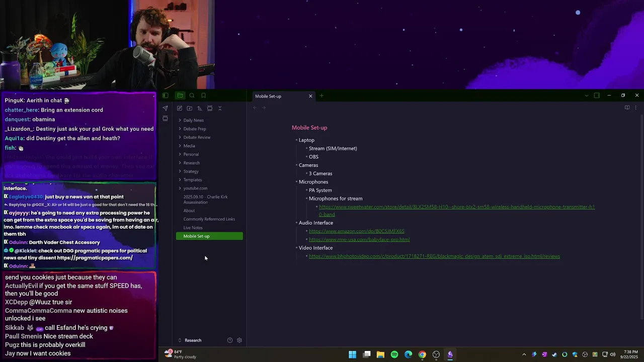Screen dimensions: 644x362
Task: Change the file explorer sort order
Action: click(200, 108)
